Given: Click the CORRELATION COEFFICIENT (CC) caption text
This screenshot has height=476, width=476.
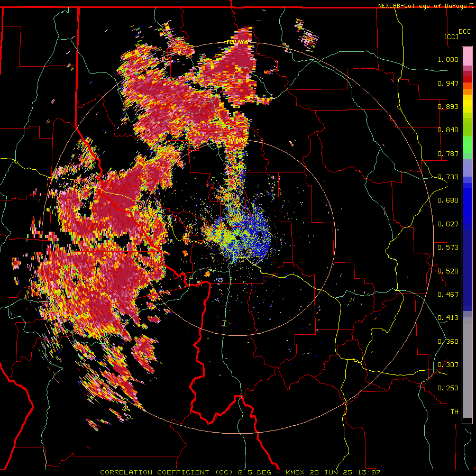Looking at the screenshot, I should [167, 472].
